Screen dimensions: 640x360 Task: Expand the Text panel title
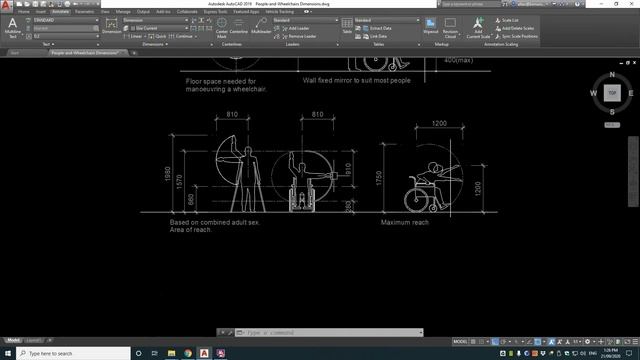click(x=48, y=44)
